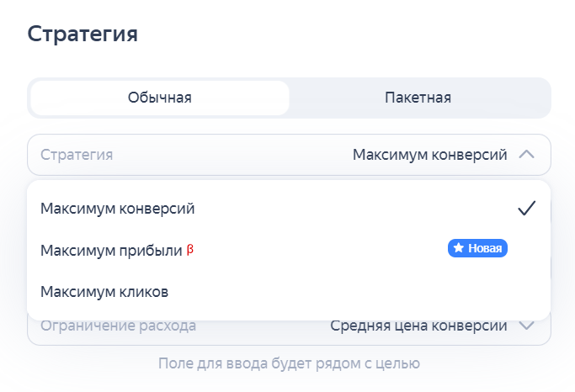
Task: Click the star icon in the Новая badge
Action: [x=459, y=248]
